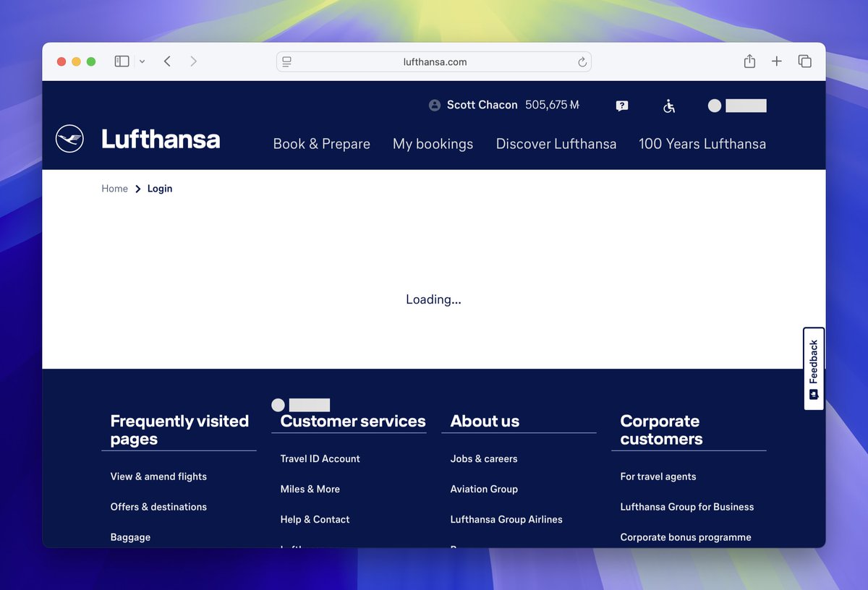The height and width of the screenshot is (590, 868).
Task: Open Offers & destinations link
Action: pos(158,507)
